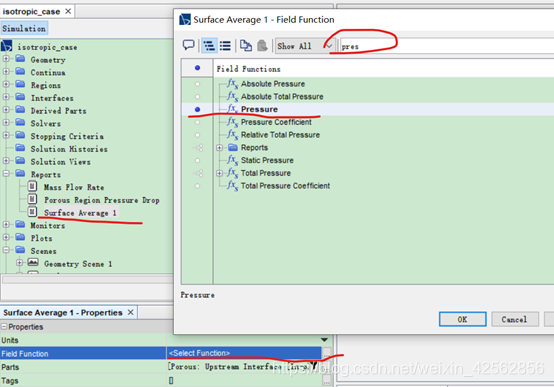Open the Units dropdown arrow
This screenshot has height=387, width=554.
coord(324,340)
